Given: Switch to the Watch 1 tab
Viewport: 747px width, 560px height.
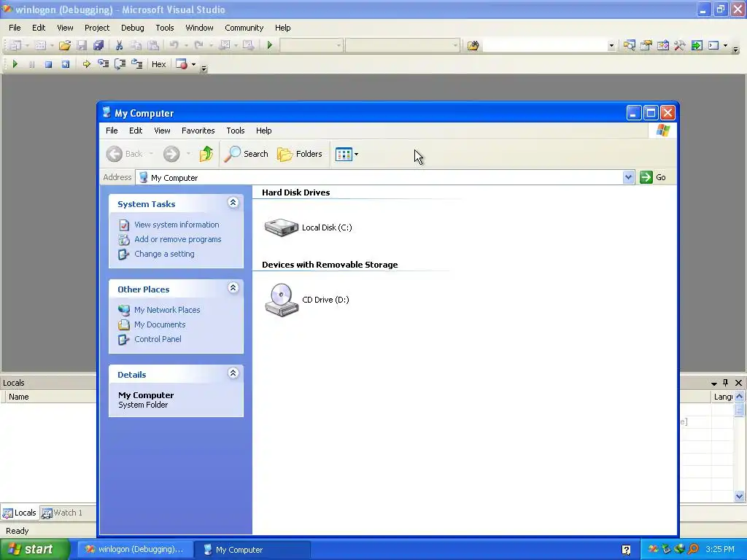Looking at the screenshot, I should [x=62, y=513].
